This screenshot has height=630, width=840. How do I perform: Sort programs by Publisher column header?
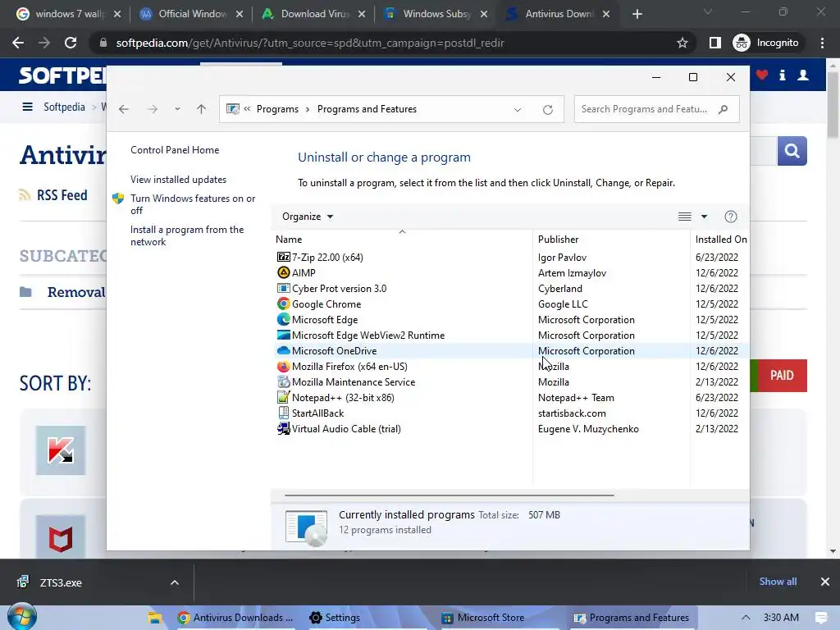pos(611,240)
